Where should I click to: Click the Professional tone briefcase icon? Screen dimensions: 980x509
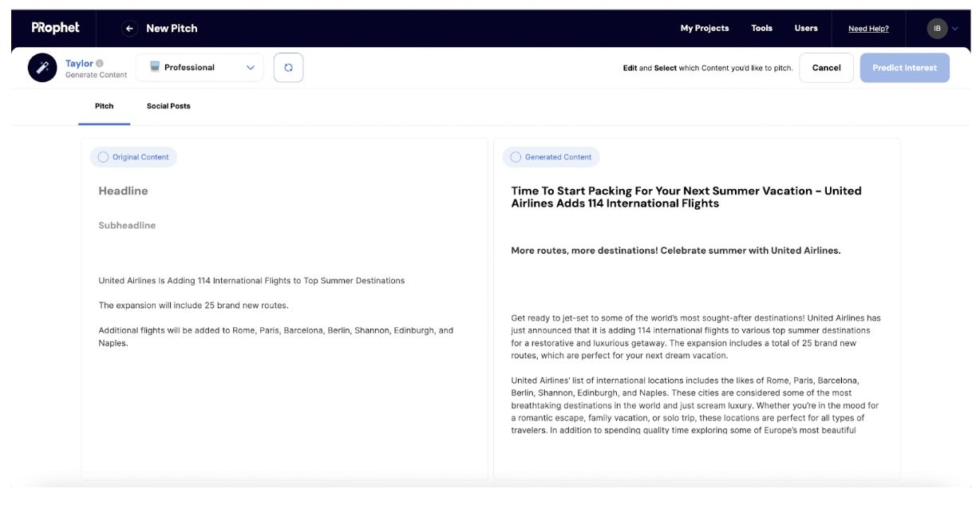coord(155,67)
